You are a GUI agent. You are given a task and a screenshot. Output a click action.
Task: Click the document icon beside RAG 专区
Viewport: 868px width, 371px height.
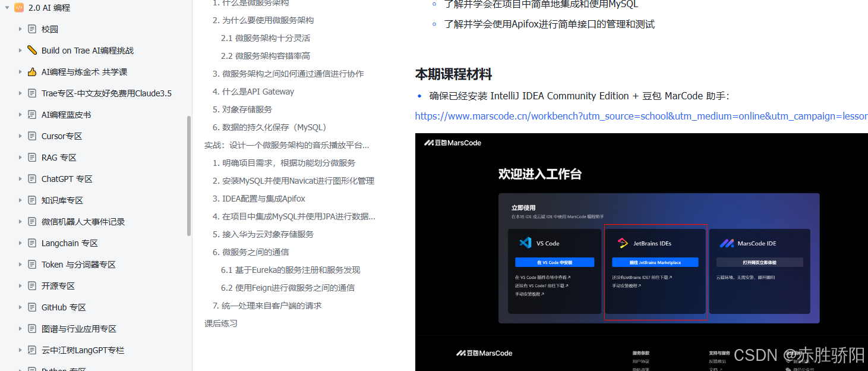(32, 158)
